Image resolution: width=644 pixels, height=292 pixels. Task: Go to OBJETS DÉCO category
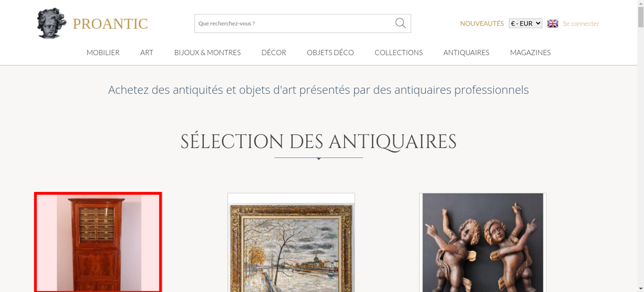[x=330, y=52]
